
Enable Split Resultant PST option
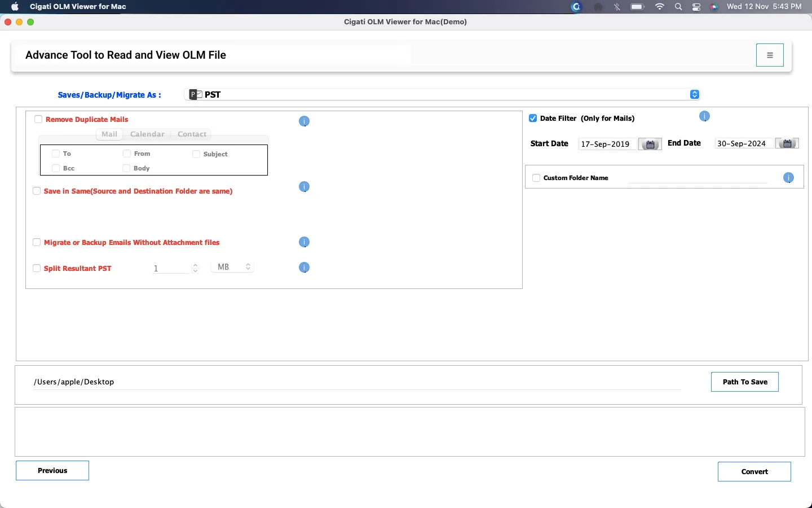[37, 268]
